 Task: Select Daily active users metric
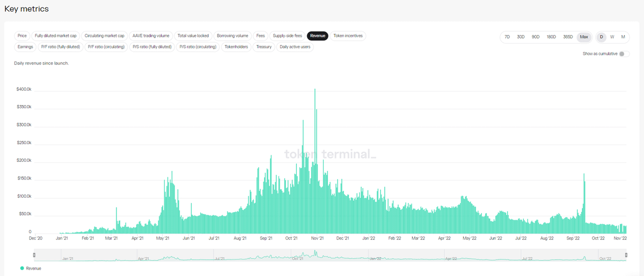(295, 47)
